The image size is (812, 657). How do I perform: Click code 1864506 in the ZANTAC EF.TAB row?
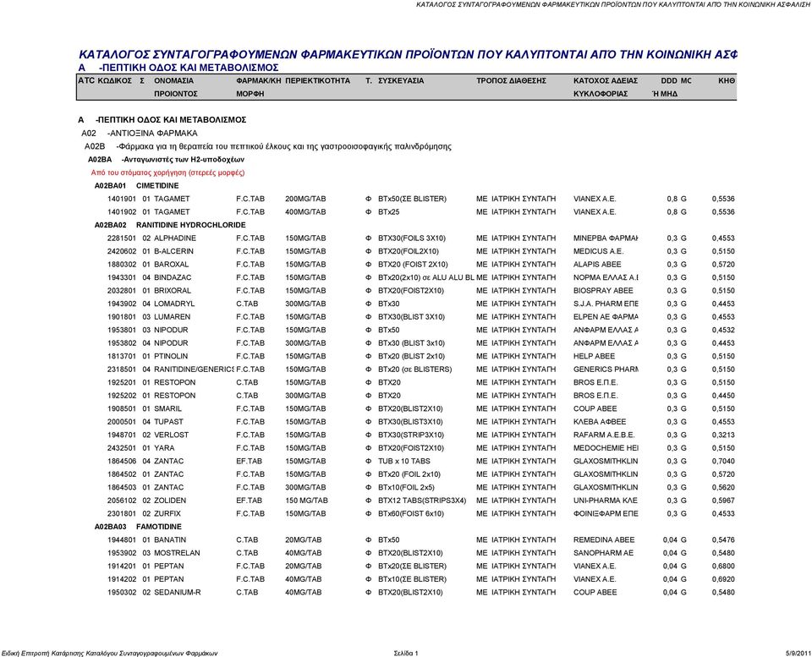point(122,461)
